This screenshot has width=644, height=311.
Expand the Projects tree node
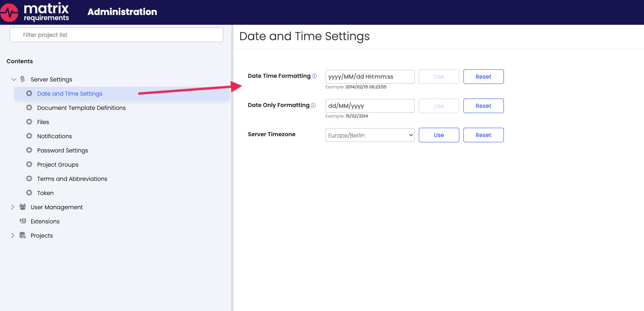point(13,235)
